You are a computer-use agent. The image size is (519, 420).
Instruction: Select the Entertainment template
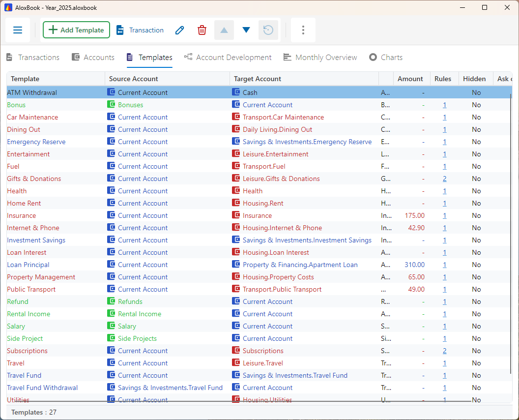(28, 154)
